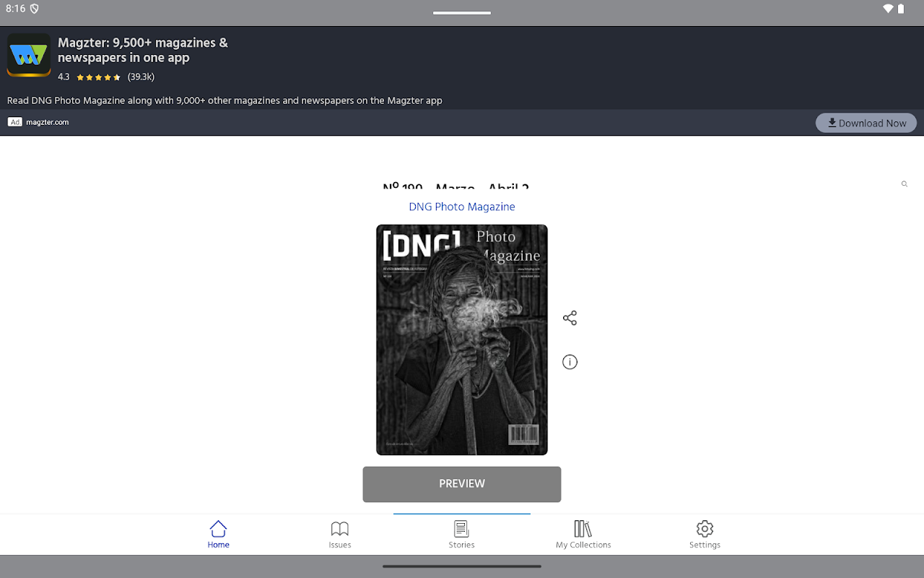Open the DNG Photo Magazine link

(462, 207)
